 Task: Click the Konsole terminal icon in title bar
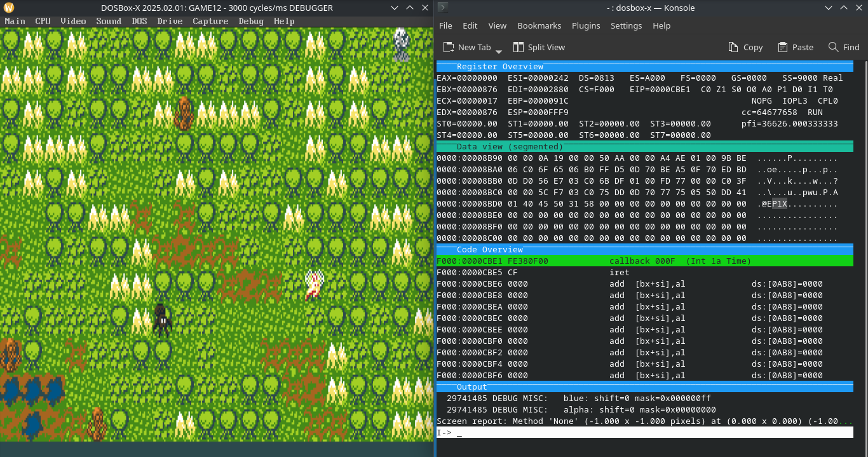(444, 8)
